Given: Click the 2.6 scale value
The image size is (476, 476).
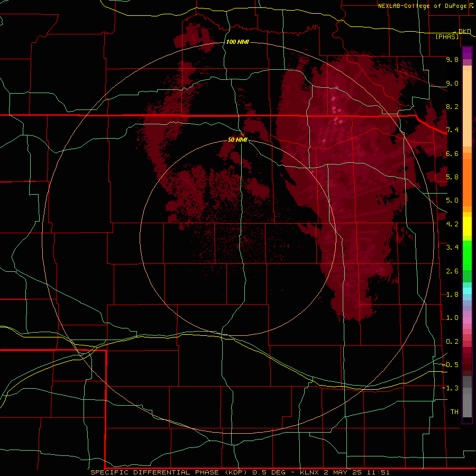Looking at the screenshot, I should pyautogui.click(x=452, y=271).
